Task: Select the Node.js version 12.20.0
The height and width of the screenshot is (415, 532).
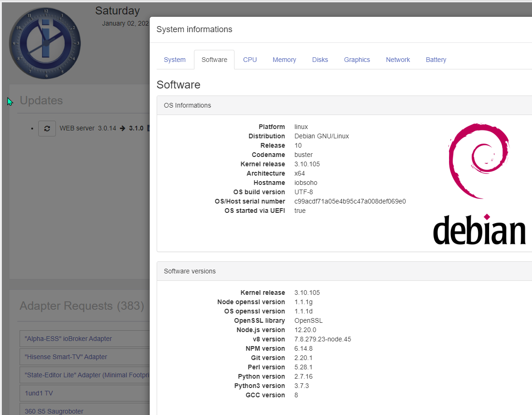Action: (x=305, y=330)
